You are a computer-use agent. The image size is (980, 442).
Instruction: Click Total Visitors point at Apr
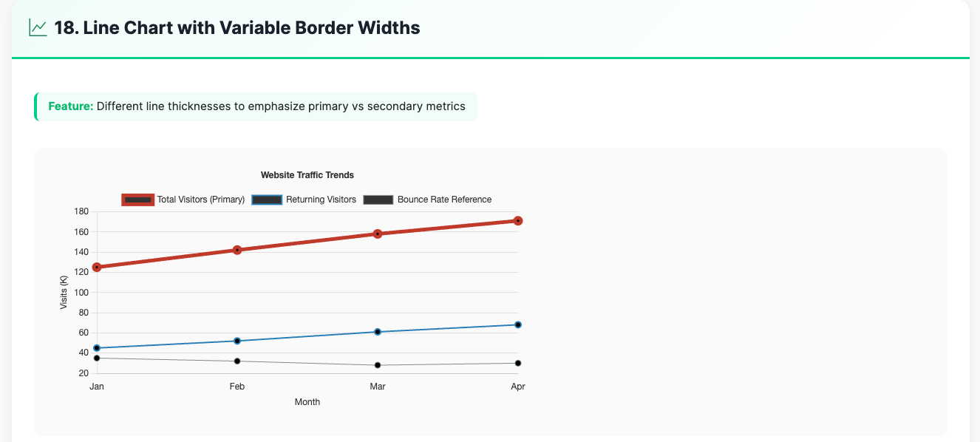[518, 221]
